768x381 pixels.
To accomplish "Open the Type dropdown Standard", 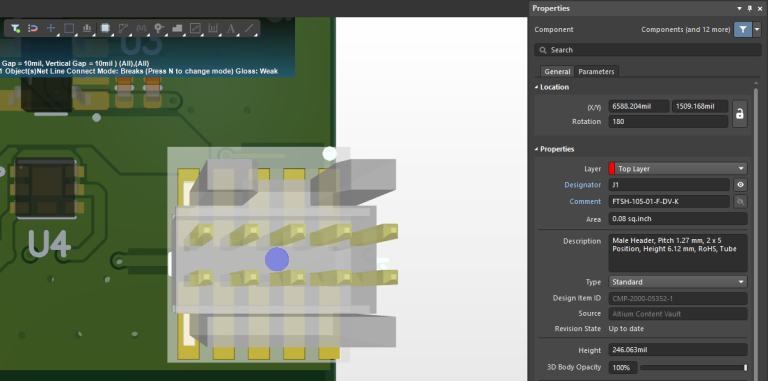I will pyautogui.click(x=678, y=282).
